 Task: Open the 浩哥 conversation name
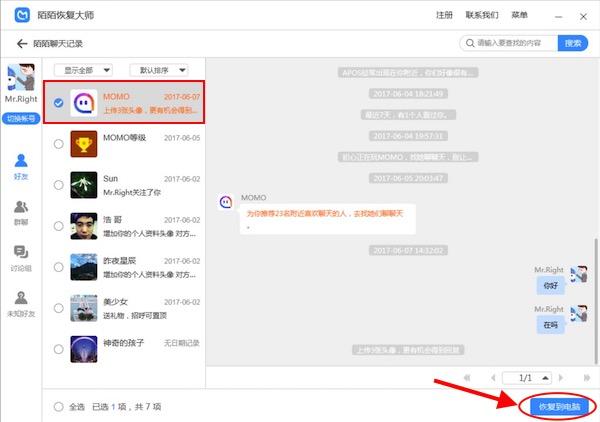point(112,219)
